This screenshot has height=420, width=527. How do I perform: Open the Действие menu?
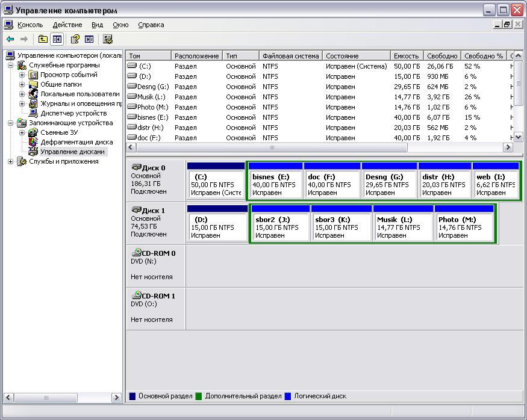point(67,25)
